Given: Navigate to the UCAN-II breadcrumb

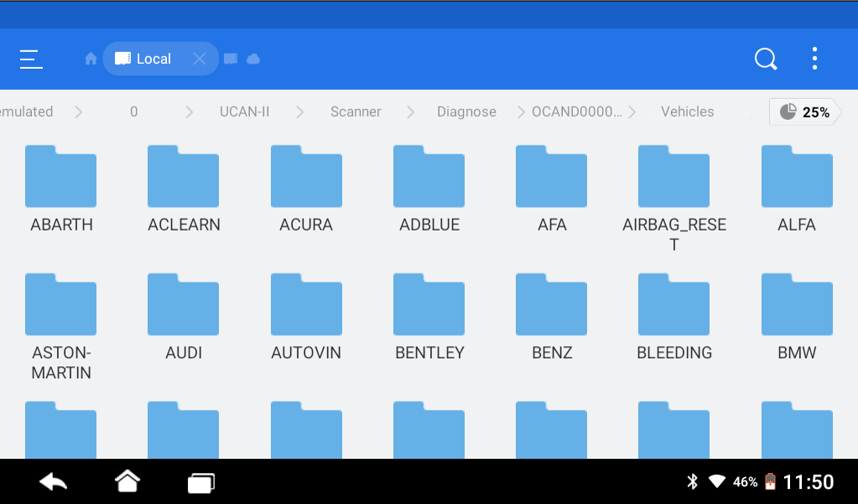Looking at the screenshot, I should point(245,112).
